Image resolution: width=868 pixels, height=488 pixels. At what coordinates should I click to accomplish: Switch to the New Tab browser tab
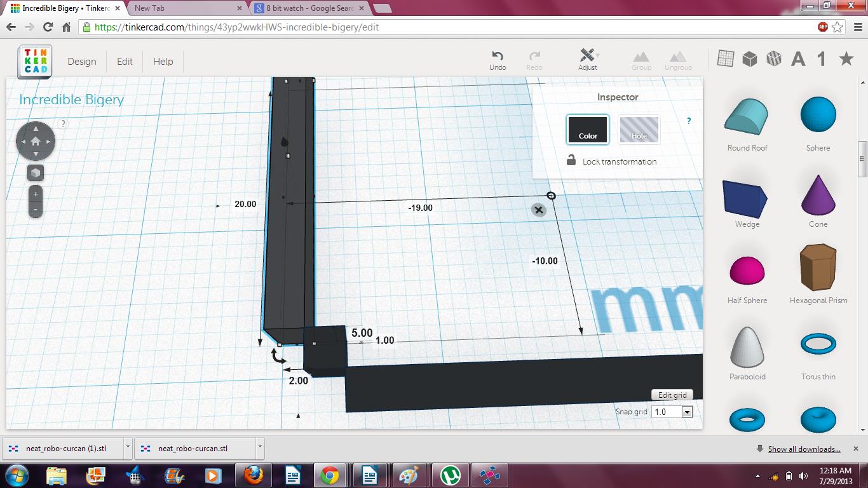coord(187,8)
